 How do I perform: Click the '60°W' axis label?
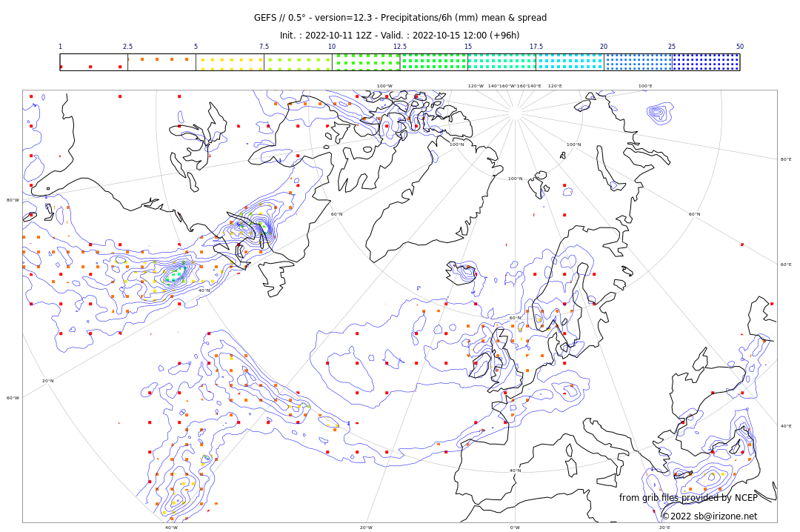(13, 398)
